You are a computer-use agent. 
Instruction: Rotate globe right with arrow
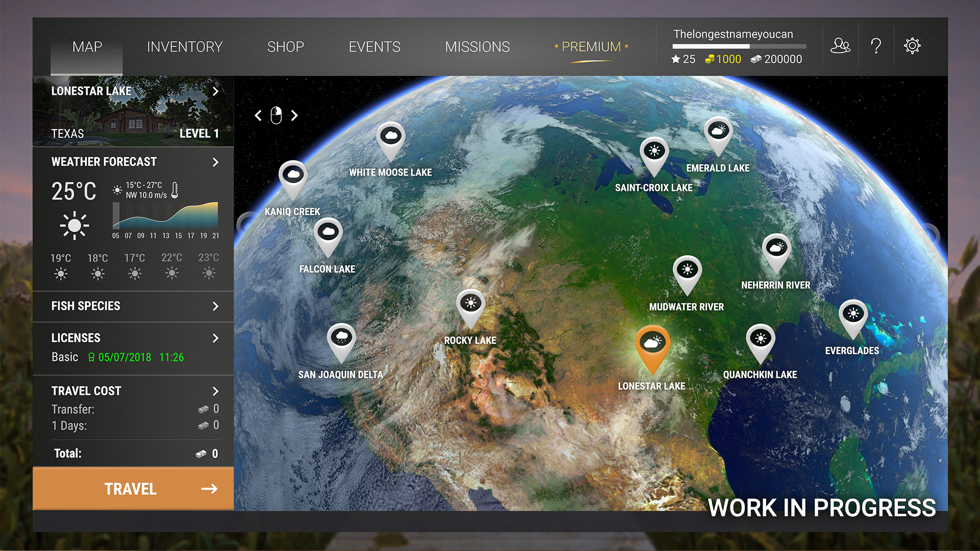294,116
